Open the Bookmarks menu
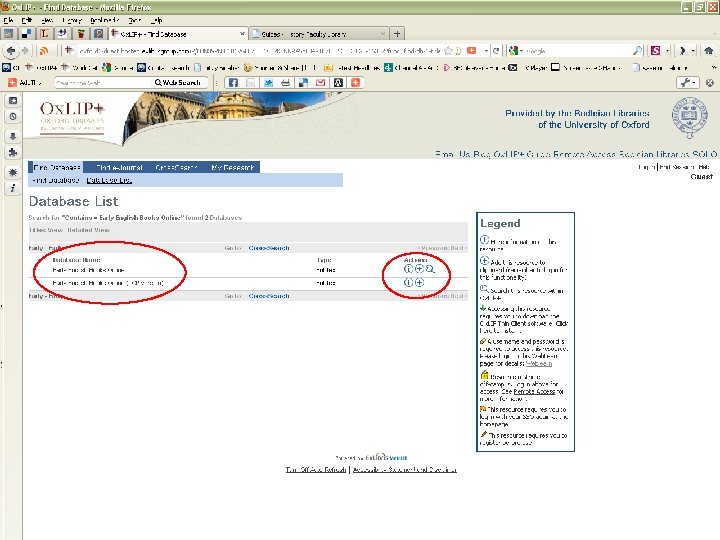The height and width of the screenshot is (540, 720). [105, 20]
